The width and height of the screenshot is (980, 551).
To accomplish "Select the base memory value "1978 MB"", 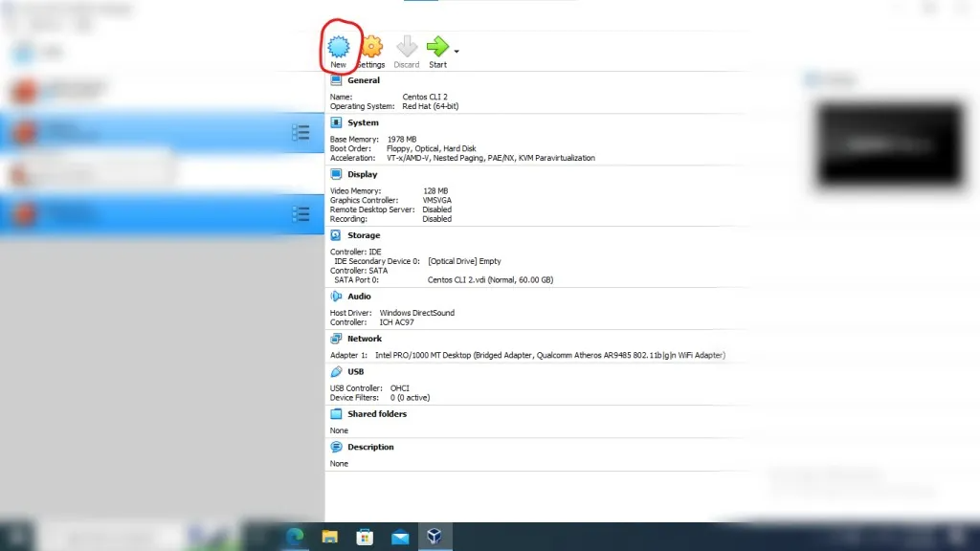I will point(402,140).
